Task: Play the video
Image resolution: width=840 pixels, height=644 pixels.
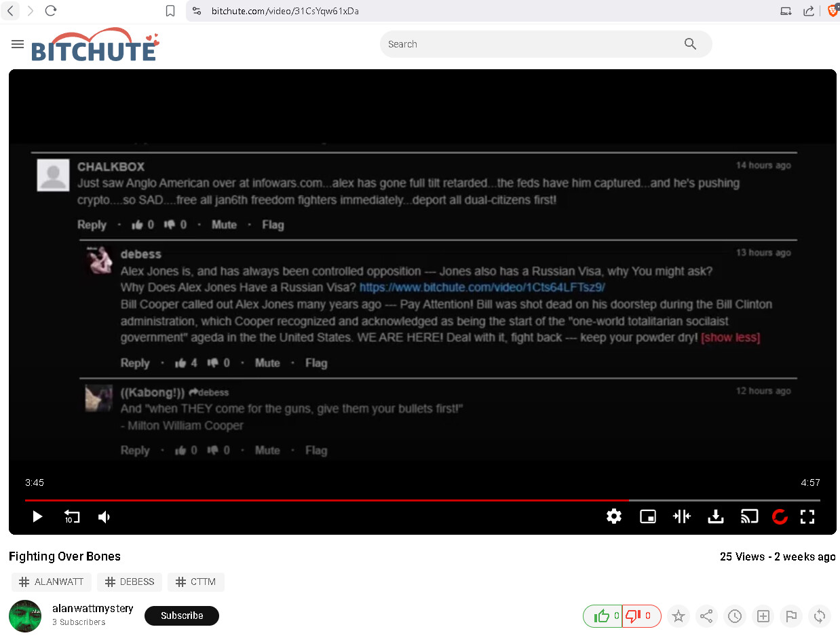Action: click(37, 517)
